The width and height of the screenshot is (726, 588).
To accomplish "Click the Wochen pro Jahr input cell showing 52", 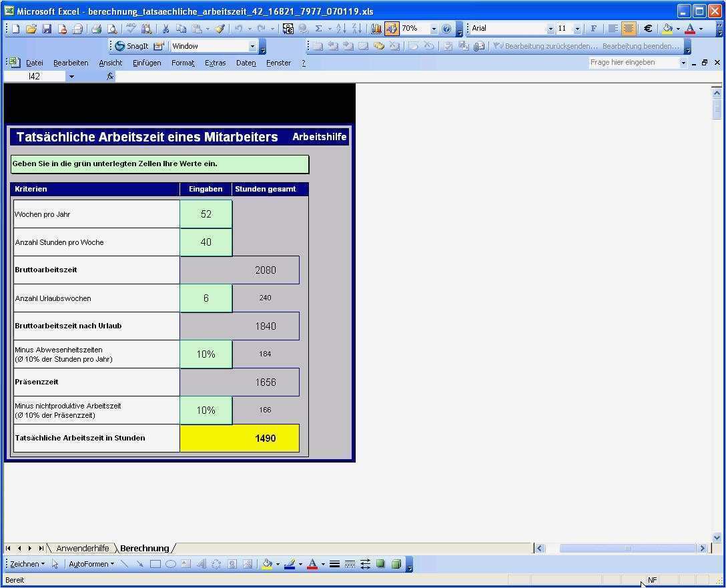I will 206,214.
